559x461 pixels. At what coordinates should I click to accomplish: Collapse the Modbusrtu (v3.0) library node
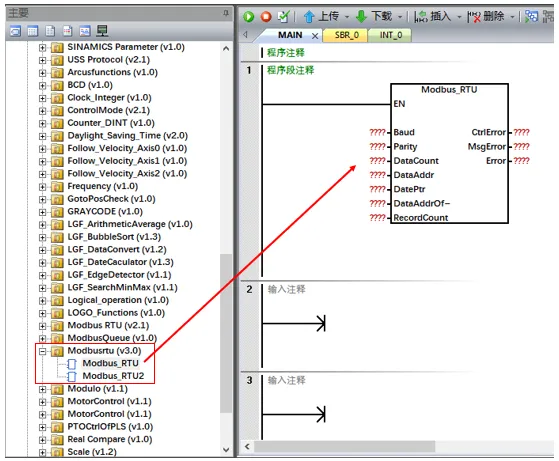pos(42,351)
